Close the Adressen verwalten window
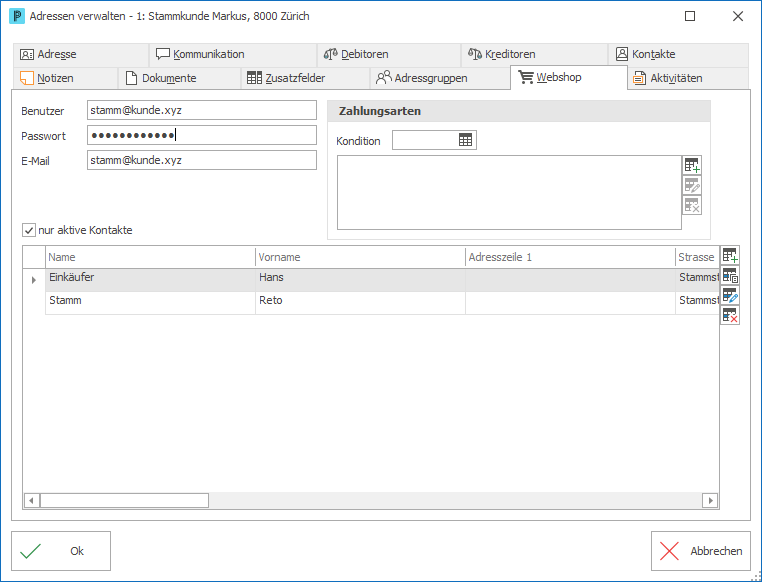 (x=738, y=16)
